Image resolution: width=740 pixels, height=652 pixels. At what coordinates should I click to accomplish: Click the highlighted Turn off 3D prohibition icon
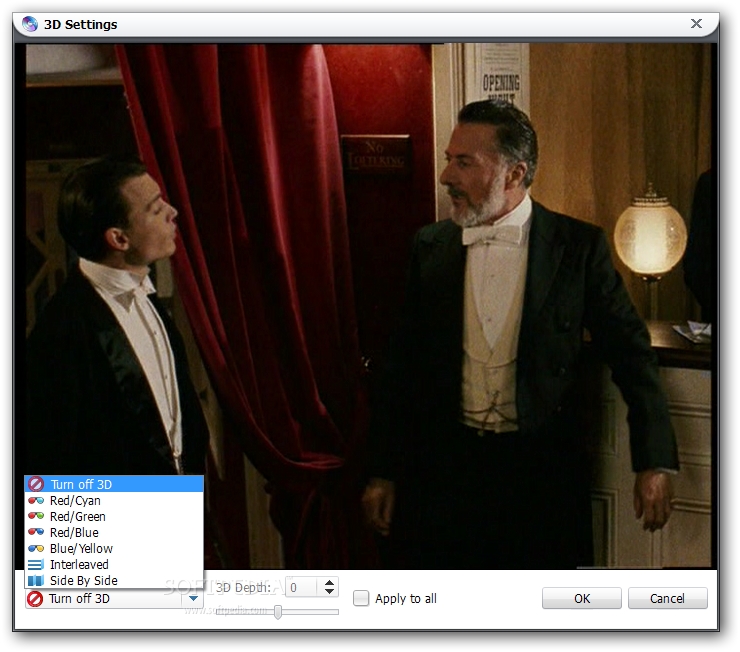[x=36, y=484]
